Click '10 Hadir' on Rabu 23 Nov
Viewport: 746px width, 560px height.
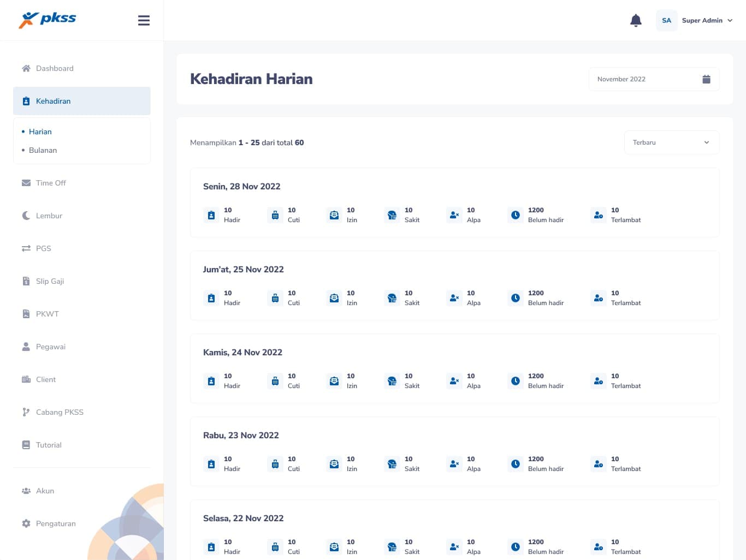point(232,464)
